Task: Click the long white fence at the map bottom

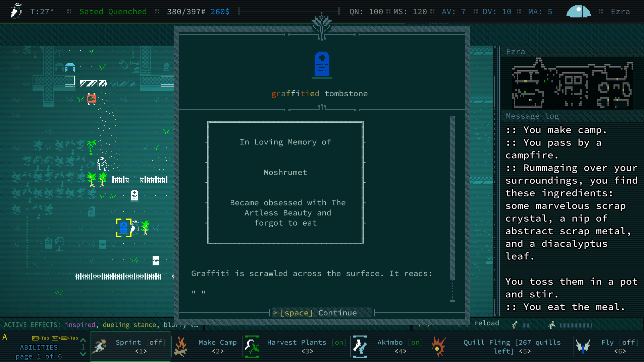Action: coord(118,277)
